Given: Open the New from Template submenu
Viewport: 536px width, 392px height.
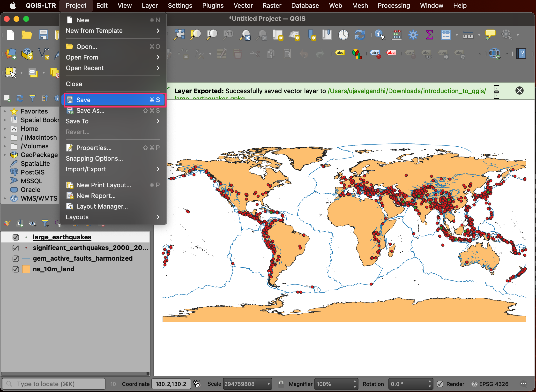Looking at the screenshot, I should click(113, 31).
